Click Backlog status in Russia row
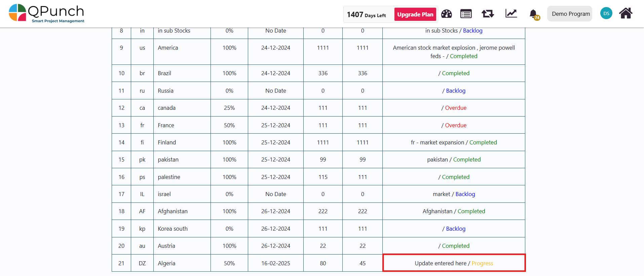The image size is (644, 276). [456, 91]
